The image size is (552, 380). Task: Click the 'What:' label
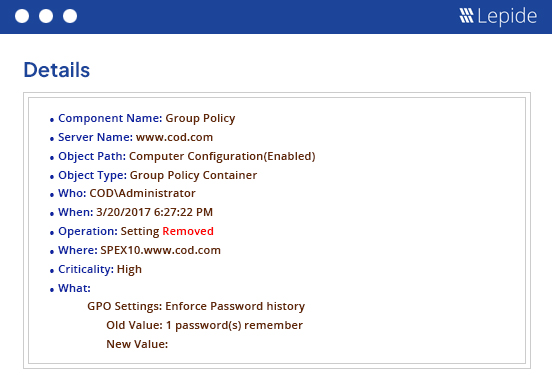pos(74,288)
